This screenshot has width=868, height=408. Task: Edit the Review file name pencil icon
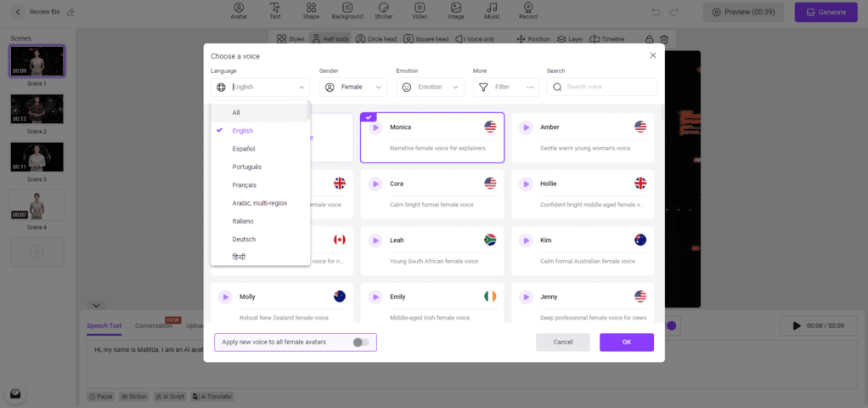[x=70, y=12]
